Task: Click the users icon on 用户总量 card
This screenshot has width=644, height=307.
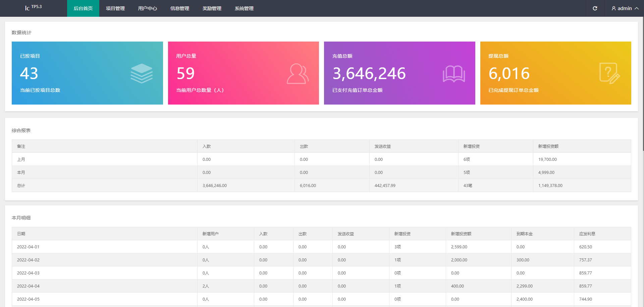Action: coord(298,74)
